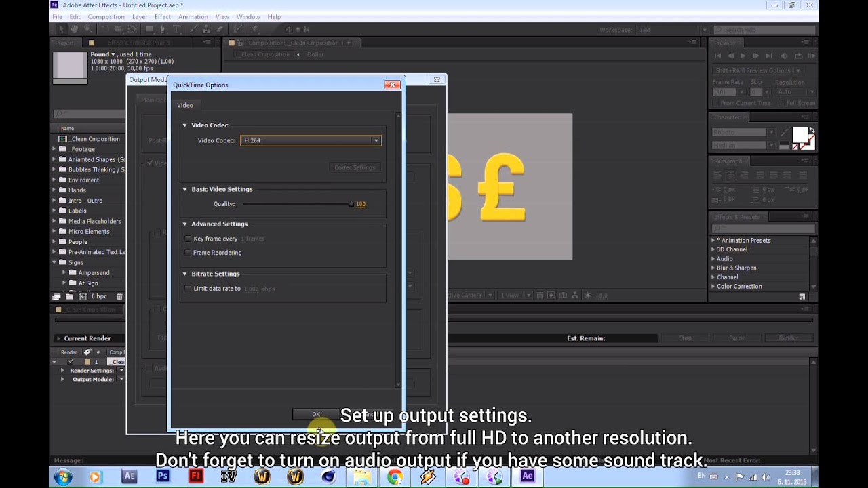The width and height of the screenshot is (868, 488).
Task: Open Cinema 4D from the taskbar
Action: [328, 476]
